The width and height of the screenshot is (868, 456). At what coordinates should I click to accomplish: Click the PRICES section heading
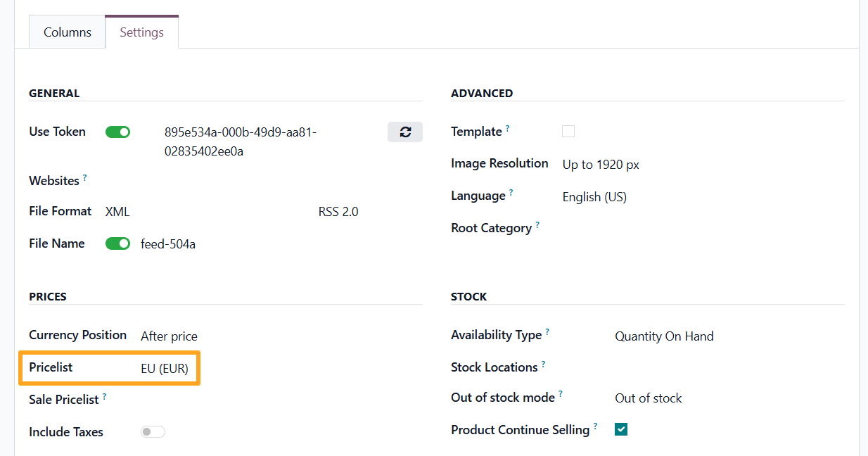(48, 296)
